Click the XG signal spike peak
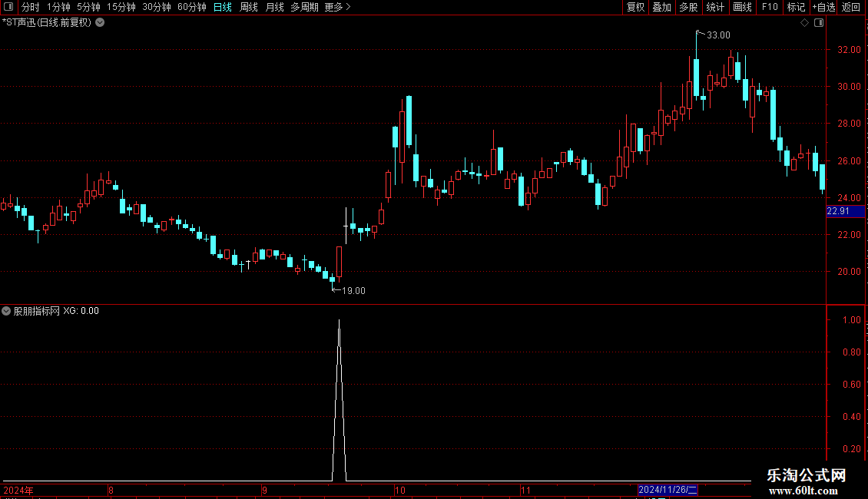868x499 pixels. (339, 321)
